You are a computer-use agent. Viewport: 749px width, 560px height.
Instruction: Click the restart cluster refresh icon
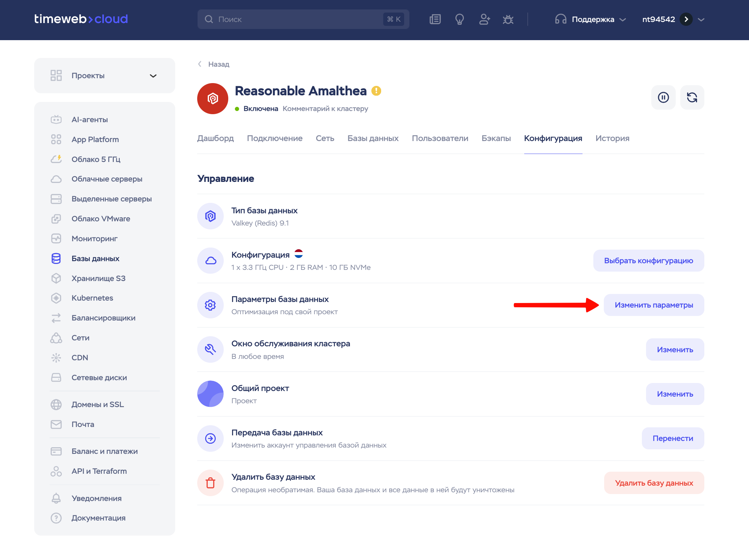(692, 97)
